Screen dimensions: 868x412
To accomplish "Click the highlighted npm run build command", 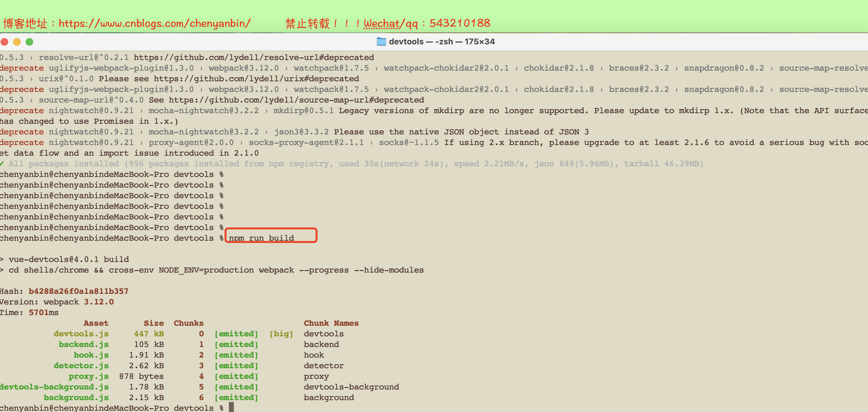I will [261, 238].
